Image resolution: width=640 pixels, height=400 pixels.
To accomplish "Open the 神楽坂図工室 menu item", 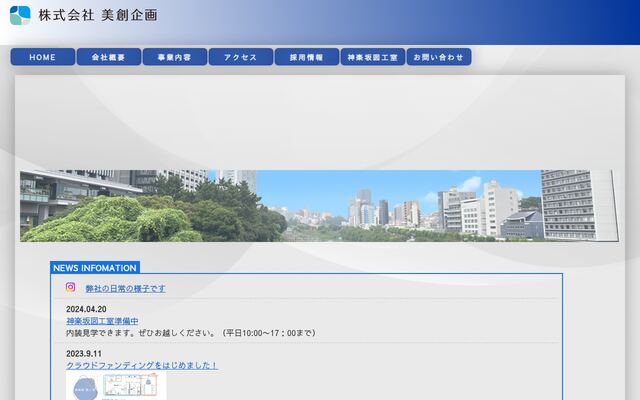I will click(x=373, y=57).
